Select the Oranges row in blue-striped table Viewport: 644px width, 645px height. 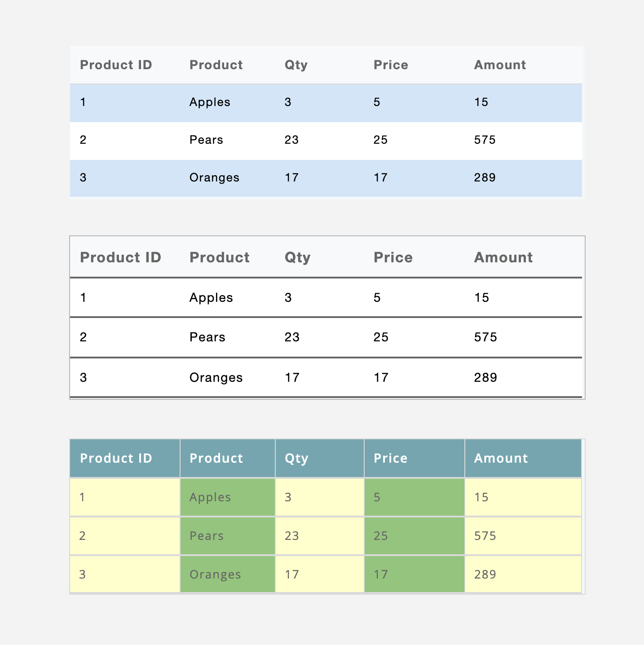pos(326,178)
